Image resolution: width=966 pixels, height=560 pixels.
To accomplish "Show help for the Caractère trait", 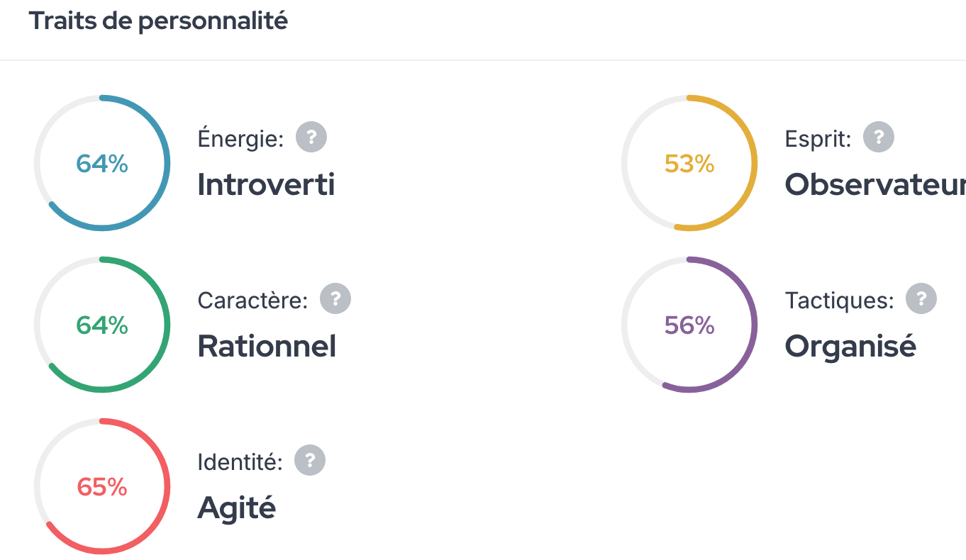I will [x=335, y=299].
